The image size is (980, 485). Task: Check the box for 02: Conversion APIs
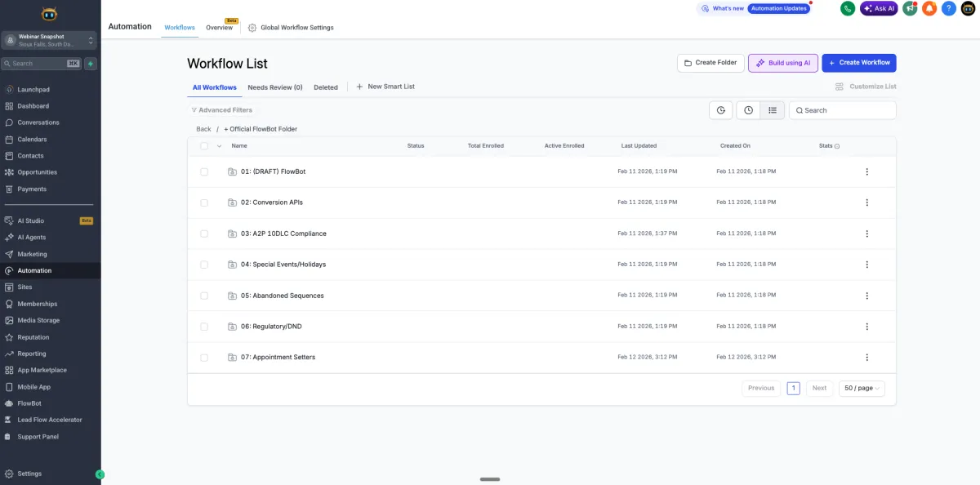coord(204,202)
